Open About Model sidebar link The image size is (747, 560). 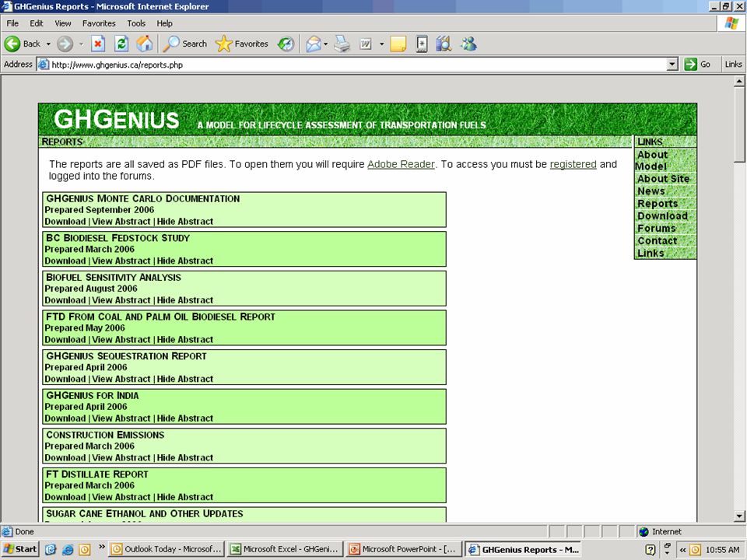point(651,160)
